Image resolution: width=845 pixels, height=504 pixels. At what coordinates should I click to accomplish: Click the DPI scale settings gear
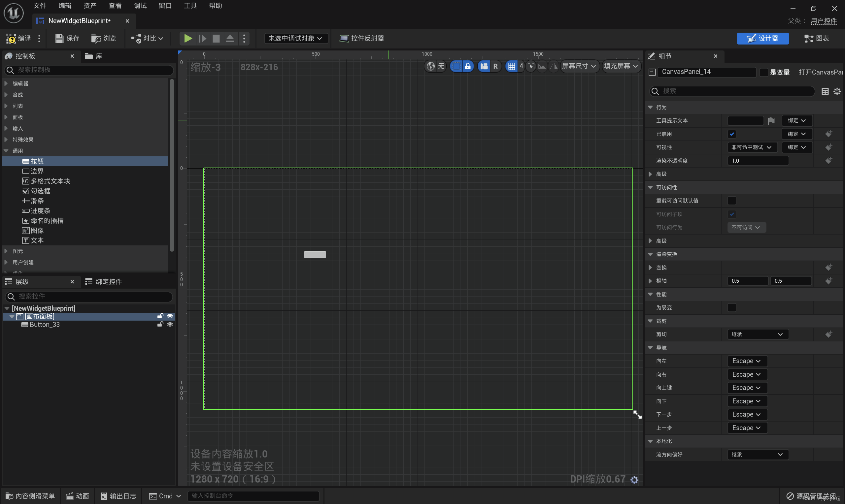click(x=634, y=479)
